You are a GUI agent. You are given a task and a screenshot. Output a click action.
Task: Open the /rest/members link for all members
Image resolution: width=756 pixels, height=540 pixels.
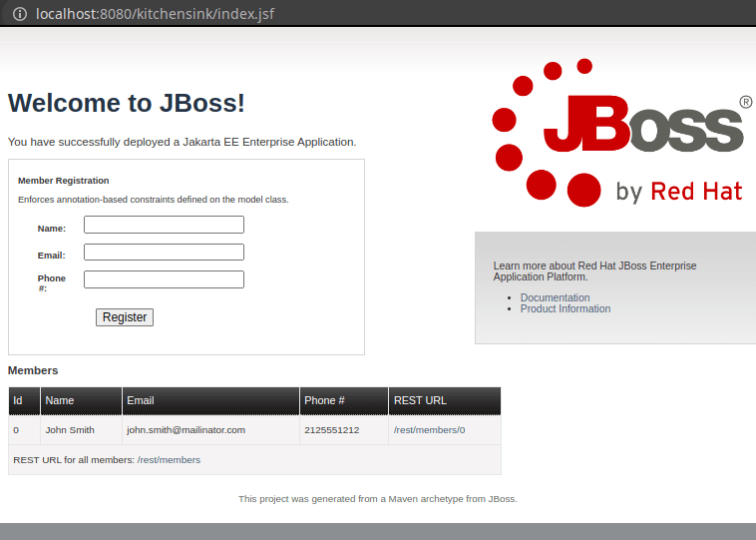[x=169, y=460]
